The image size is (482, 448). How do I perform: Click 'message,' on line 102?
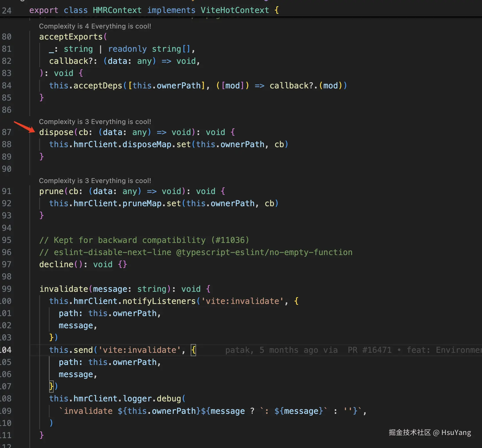(x=78, y=326)
